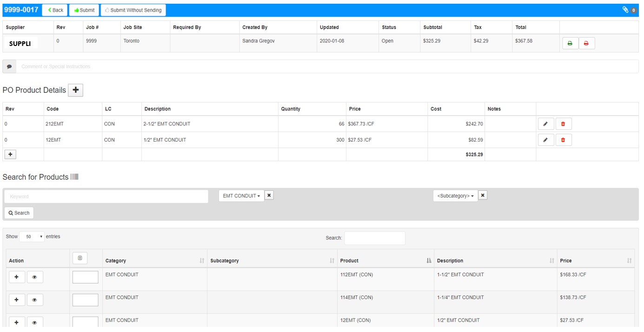
Task: Edit the 212EMT row with pencil icon
Action: pos(546,124)
